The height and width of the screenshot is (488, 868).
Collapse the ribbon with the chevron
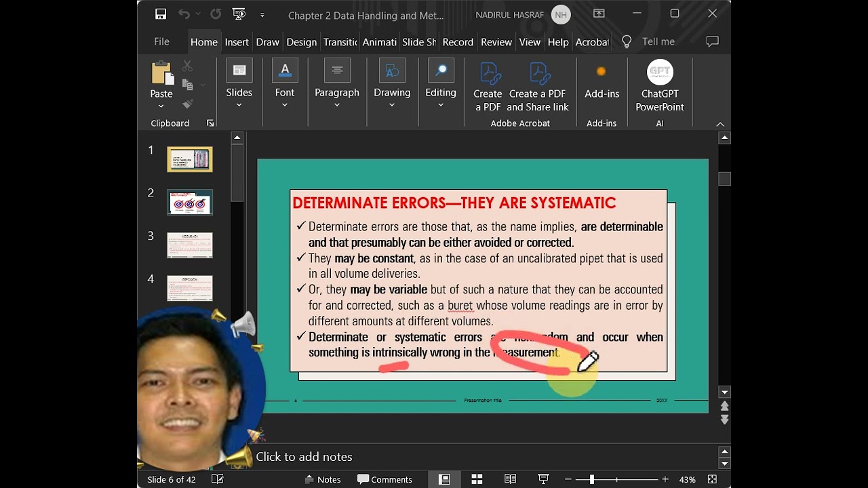pos(720,124)
